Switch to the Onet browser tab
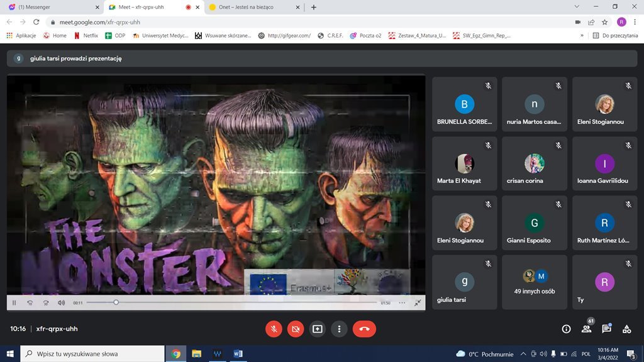 point(255,7)
